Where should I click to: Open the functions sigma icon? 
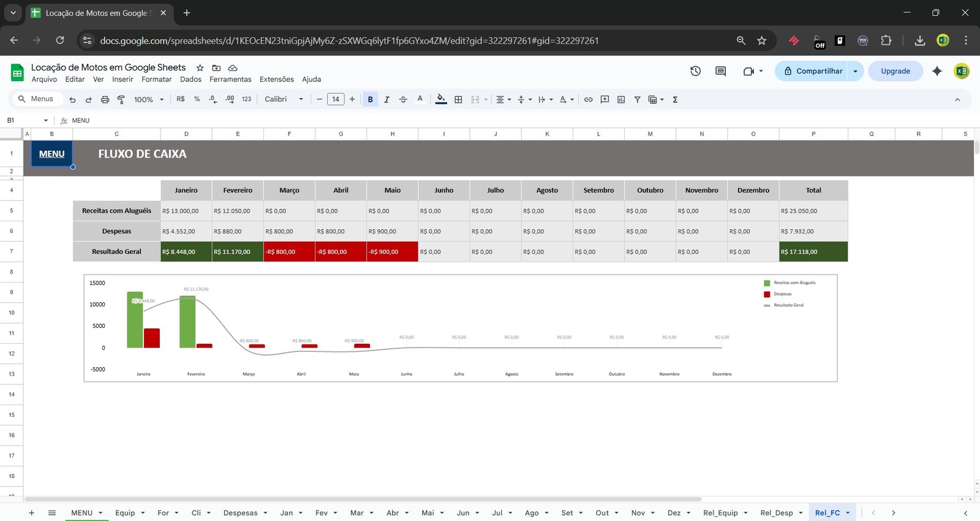(x=675, y=99)
